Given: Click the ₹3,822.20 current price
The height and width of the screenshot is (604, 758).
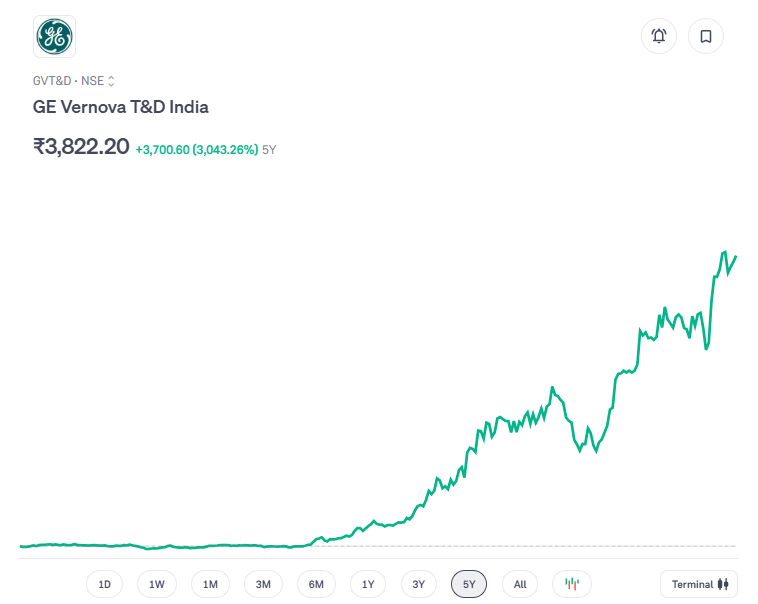Looking at the screenshot, I should point(81,146).
